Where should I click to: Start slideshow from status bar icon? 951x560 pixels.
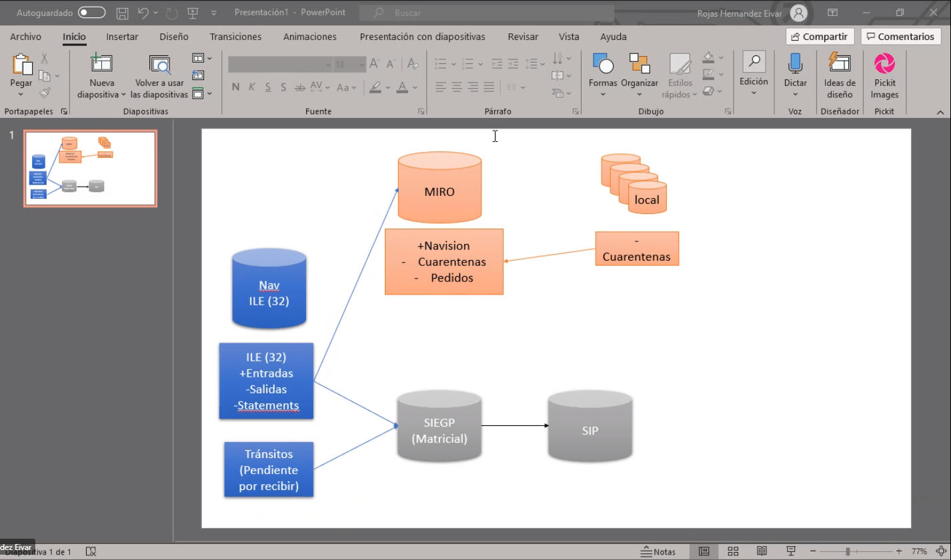[792, 551]
